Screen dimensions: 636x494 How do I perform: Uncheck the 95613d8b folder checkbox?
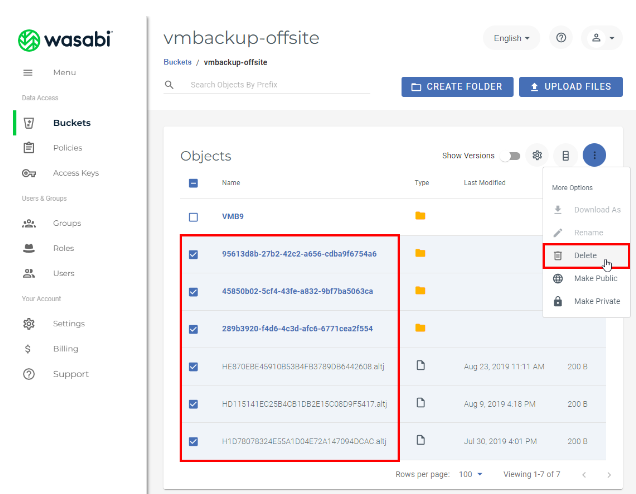click(193, 254)
